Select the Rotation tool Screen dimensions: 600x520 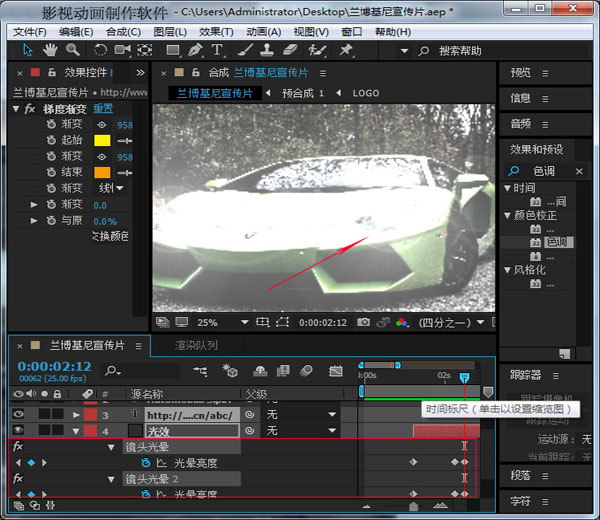[100, 50]
